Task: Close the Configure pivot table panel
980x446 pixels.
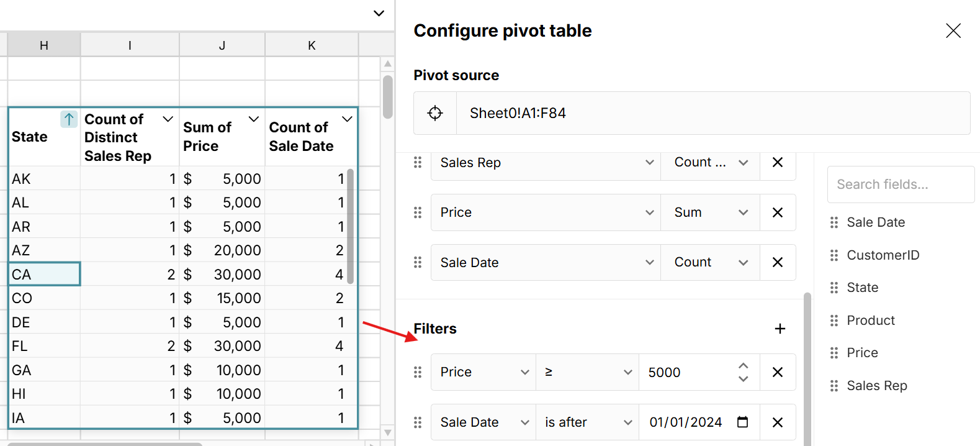Action: click(953, 31)
